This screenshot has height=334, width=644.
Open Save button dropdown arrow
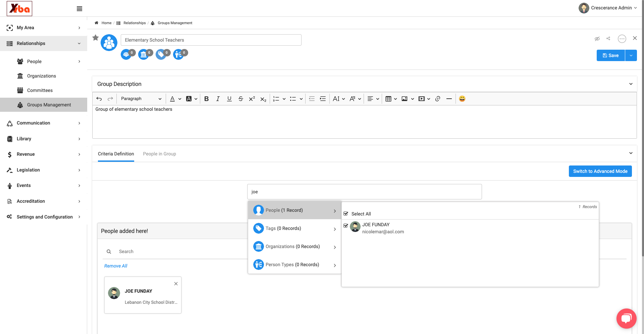point(631,55)
